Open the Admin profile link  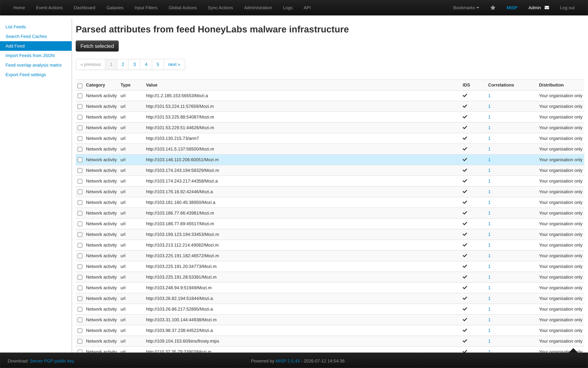(x=535, y=8)
